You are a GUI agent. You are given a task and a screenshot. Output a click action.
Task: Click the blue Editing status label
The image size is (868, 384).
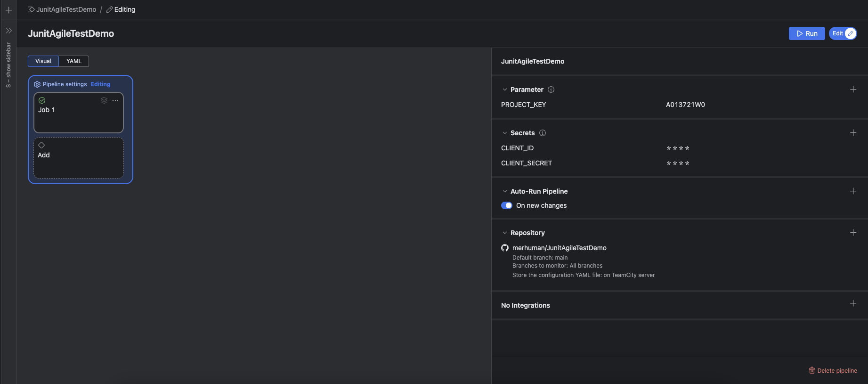point(100,84)
